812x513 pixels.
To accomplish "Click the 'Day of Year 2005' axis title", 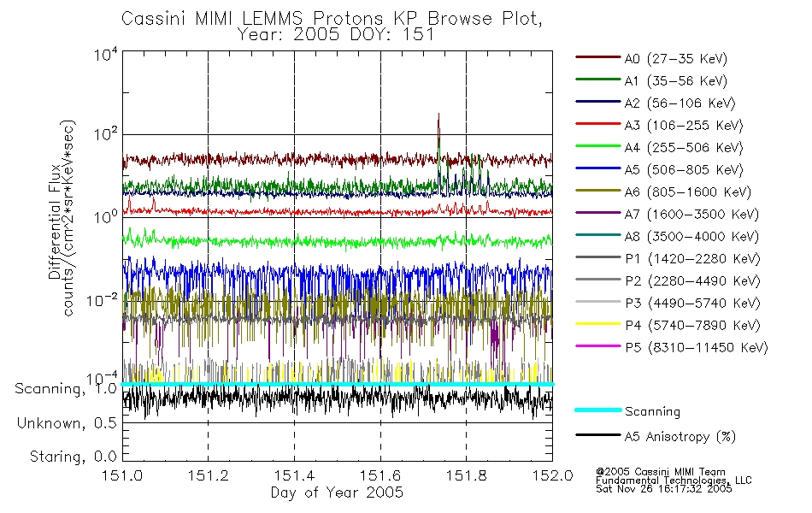I will 337,492.
